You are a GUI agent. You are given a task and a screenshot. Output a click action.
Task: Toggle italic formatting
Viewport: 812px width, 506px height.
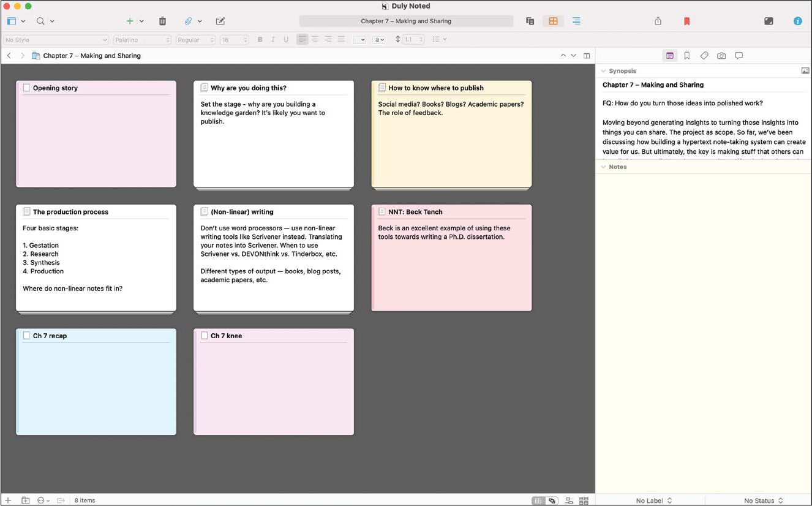coord(273,39)
